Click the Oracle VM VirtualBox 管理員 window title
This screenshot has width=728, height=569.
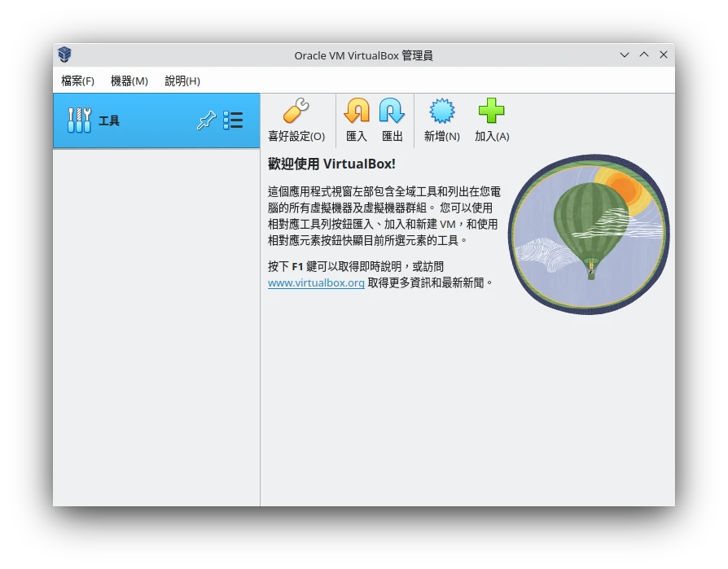click(363, 55)
